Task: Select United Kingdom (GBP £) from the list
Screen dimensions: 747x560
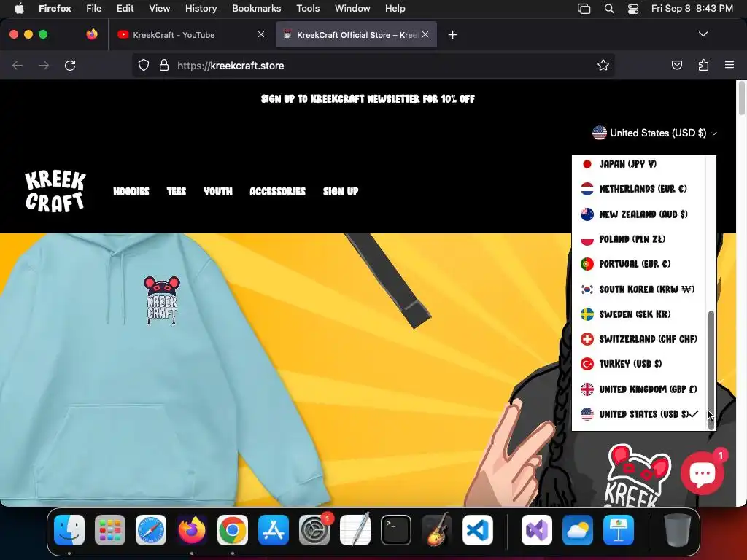Action: point(638,389)
